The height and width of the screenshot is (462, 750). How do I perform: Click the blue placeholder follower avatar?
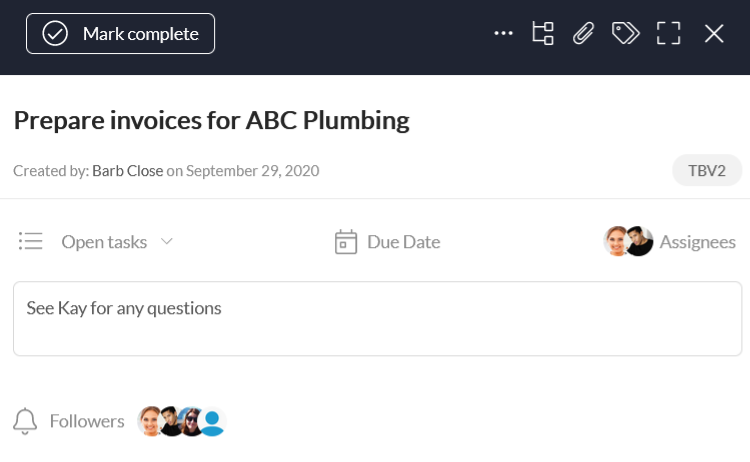tap(212, 422)
